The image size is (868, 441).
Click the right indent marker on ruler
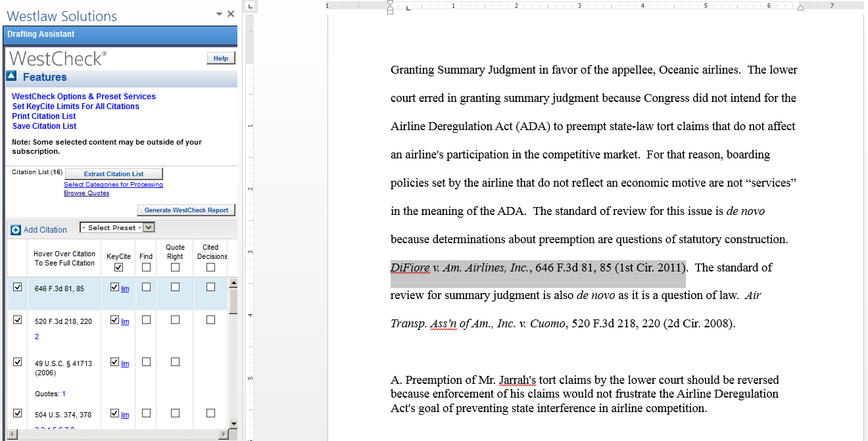click(x=800, y=8)
